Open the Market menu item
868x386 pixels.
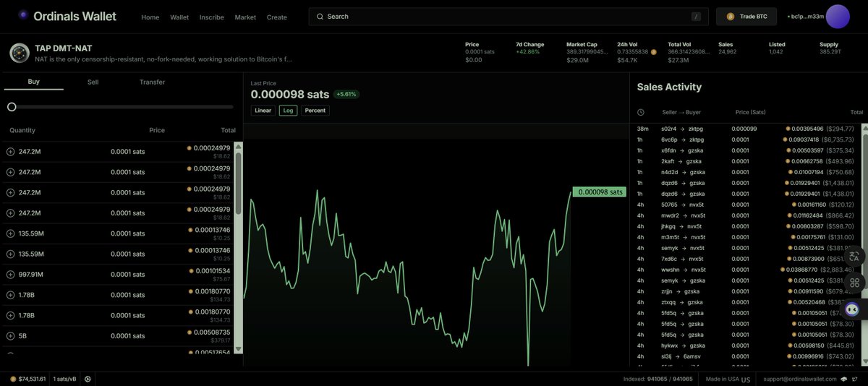(245, 17)
